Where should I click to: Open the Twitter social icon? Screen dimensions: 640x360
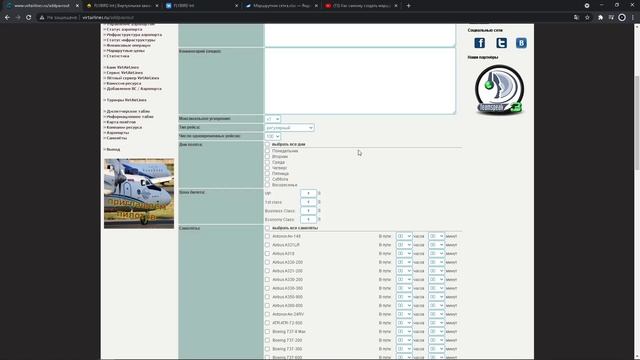pyautogui.click(x=501, y=43)
